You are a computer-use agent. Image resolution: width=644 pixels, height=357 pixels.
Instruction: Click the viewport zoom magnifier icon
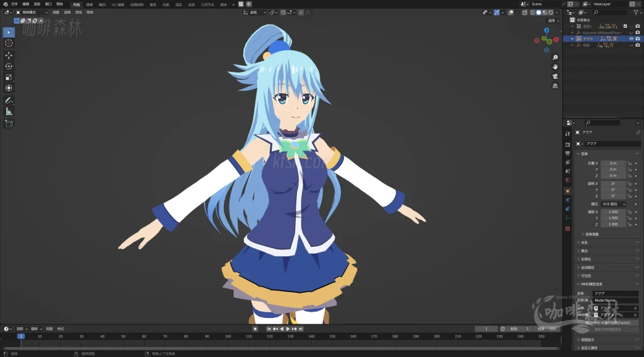(555, 57)
